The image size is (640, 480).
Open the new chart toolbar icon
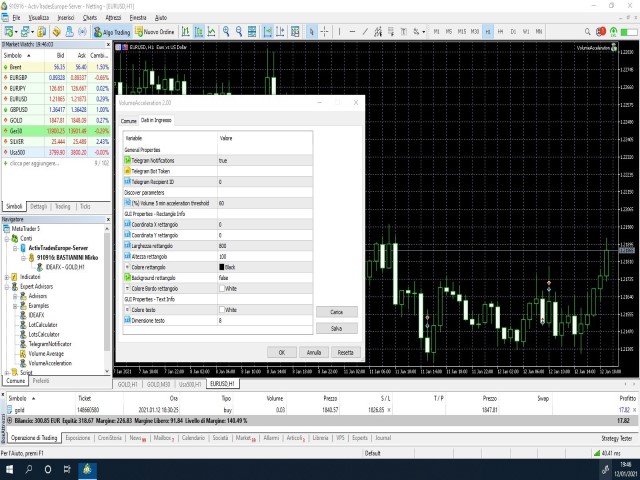click(8, 31)
